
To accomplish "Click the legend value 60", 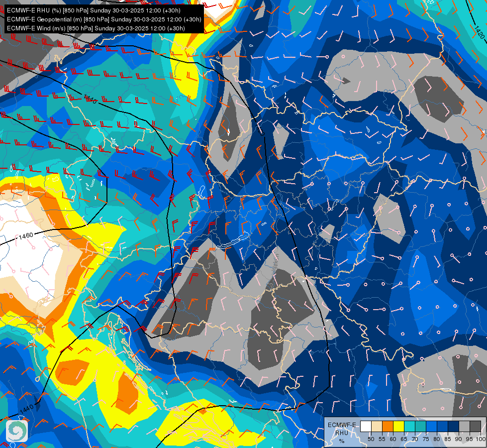I will point(393,439).
